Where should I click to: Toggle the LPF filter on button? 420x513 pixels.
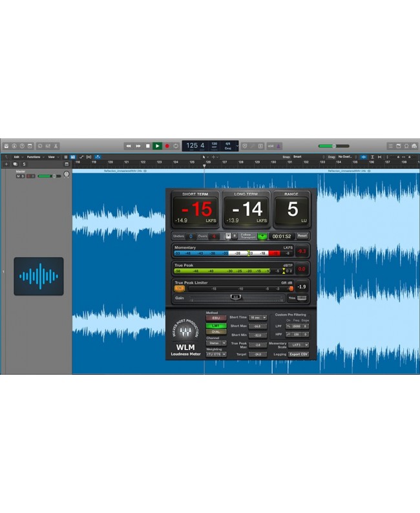(288, 326)
